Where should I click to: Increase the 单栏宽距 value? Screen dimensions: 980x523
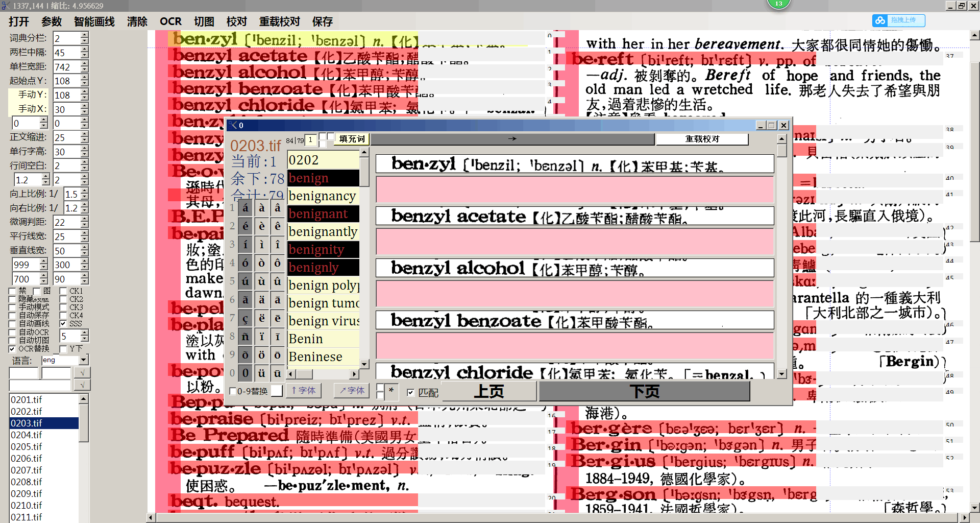click(85, 64)
